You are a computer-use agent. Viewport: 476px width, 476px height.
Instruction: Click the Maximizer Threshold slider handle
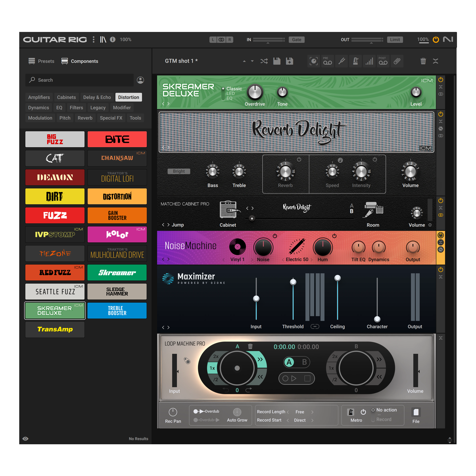[293, 282]
